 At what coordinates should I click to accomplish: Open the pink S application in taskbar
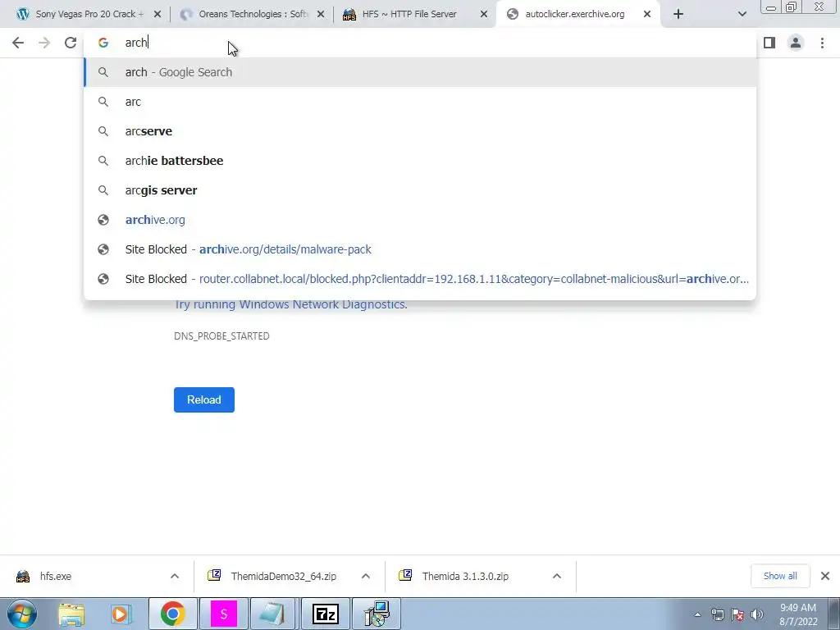(223, 614)
